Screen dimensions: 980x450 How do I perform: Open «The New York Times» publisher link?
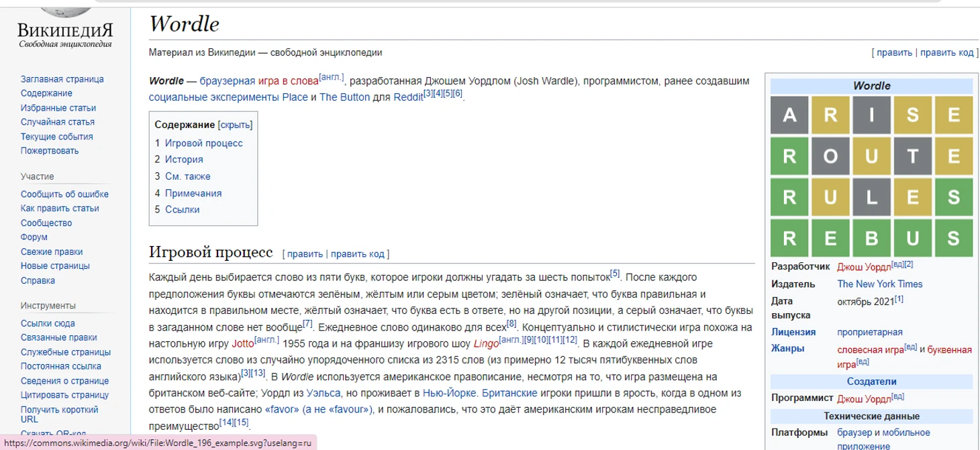click(x=880, y=284)
